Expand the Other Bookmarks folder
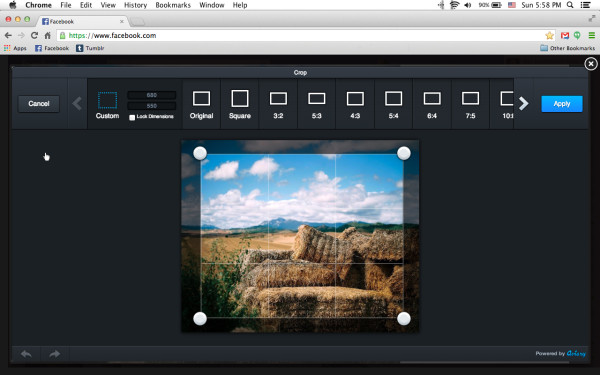Viewport: 600px width, 375px height. pyautogui.click(x=567, y=48)
